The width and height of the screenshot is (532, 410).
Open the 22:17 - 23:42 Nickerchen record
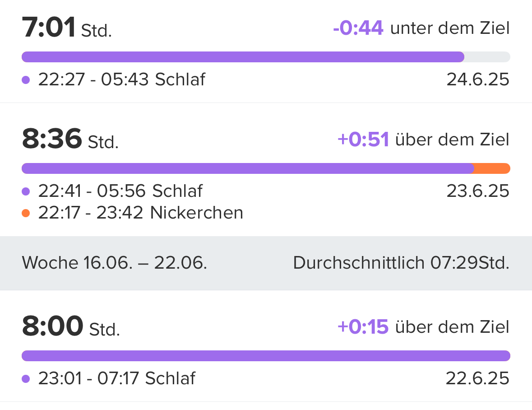point(140,213)
